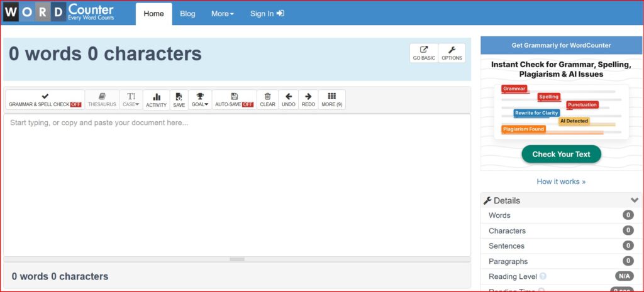Open the Goal trophy dropdown
The width and height of the screenshot is (644, 292).
[x=200, y=100]
